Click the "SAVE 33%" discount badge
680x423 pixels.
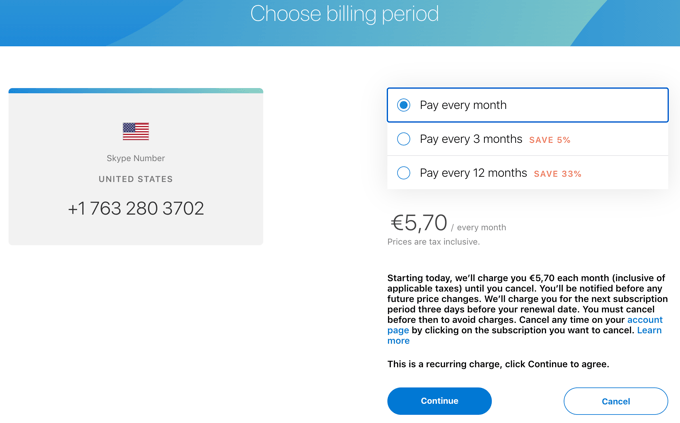click(558, 174)
